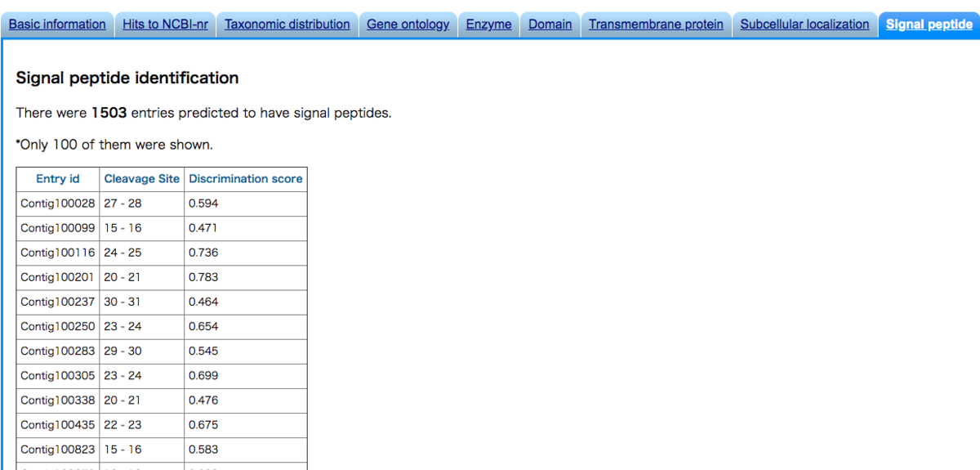Click the Contig100305 entry id

click(x=58, y=376)
